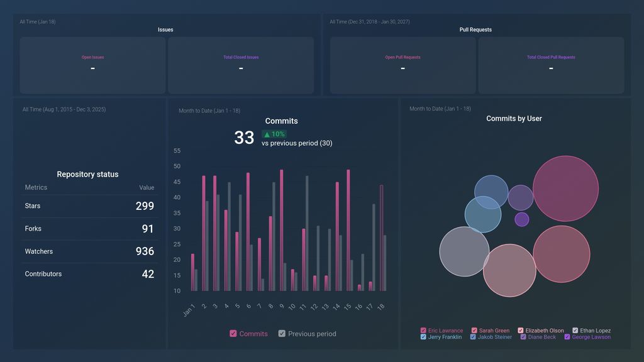Select the Contributors value 42

148,274
